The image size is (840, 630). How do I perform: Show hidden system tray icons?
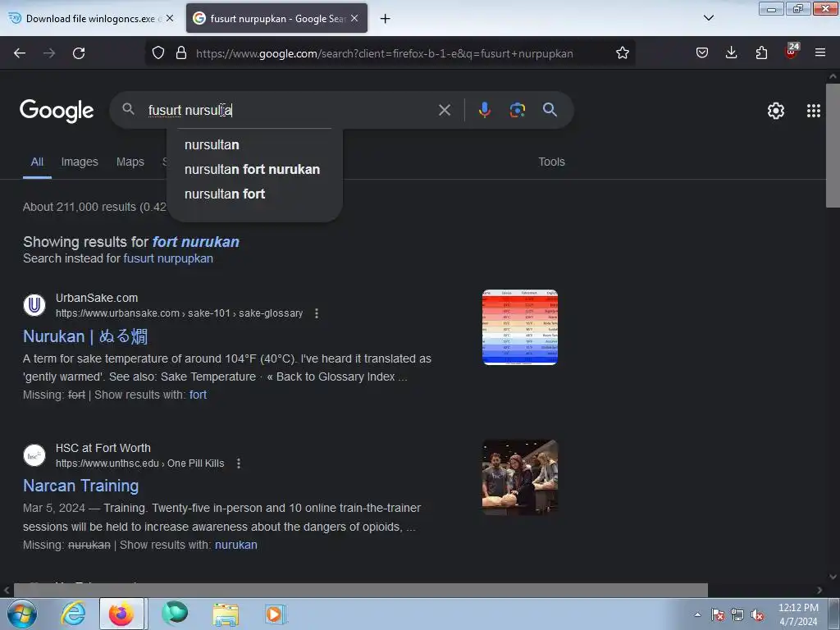pyautogui.click(x=697, y=614)
